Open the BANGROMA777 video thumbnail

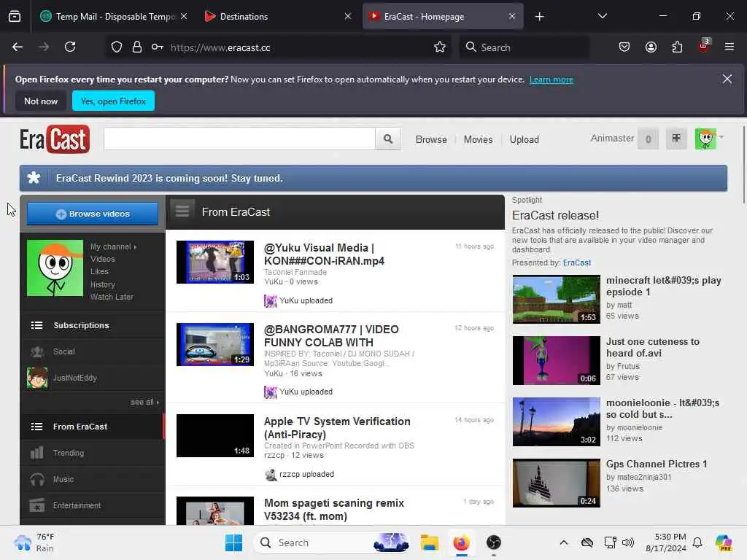pos(215,344)
